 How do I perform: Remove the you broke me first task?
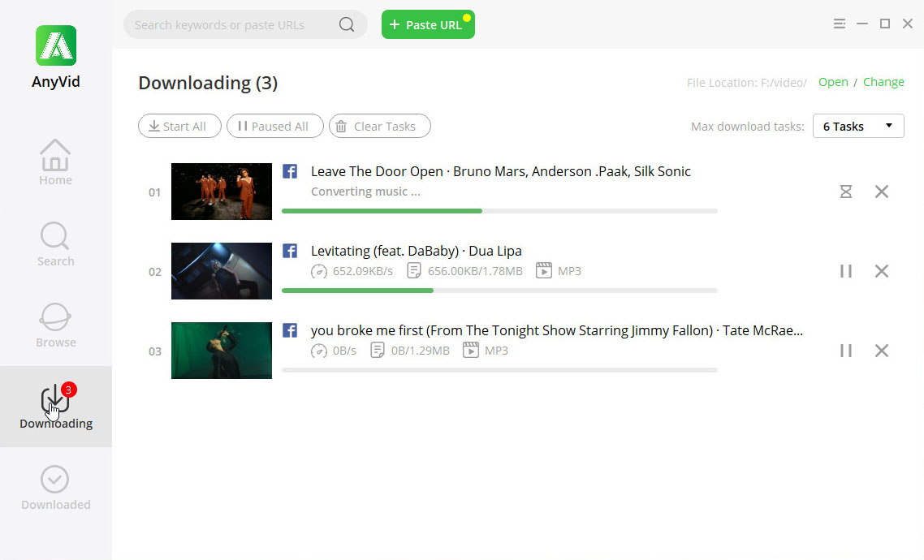pos(882,351)
